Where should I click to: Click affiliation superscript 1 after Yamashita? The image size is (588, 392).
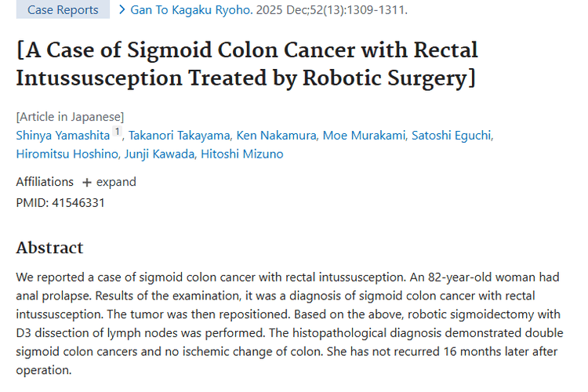[117, 132]
